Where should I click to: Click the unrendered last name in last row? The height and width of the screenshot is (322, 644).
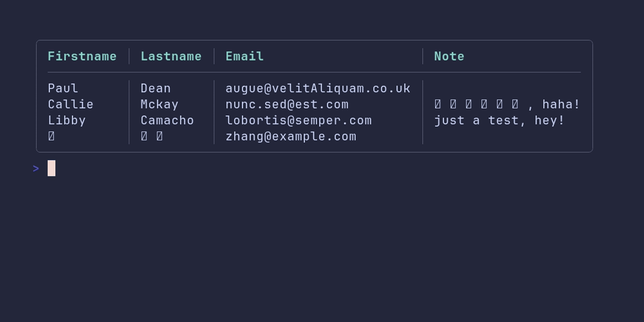click(152, 136)
